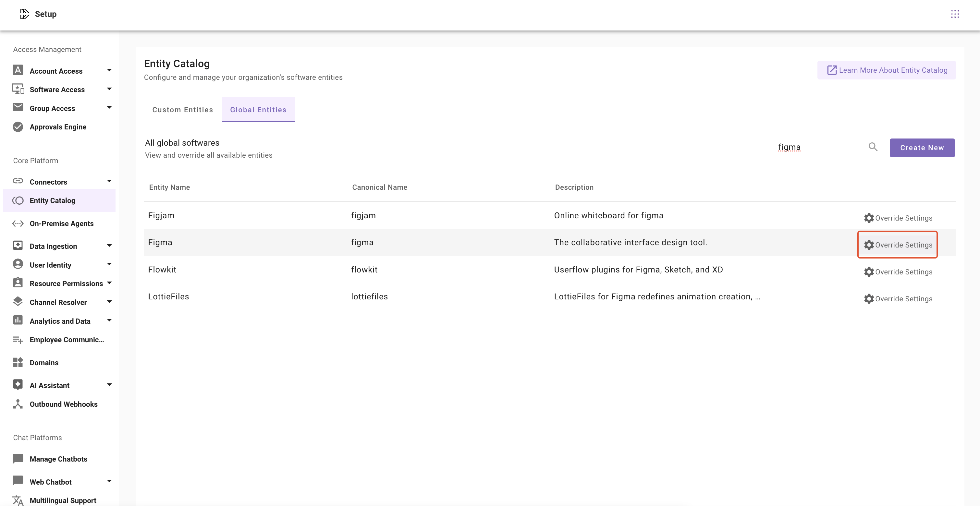This screenshot has height=506, width=980.
Task: Expand the Connectors dropdown arrow
Action: point(109,181)
